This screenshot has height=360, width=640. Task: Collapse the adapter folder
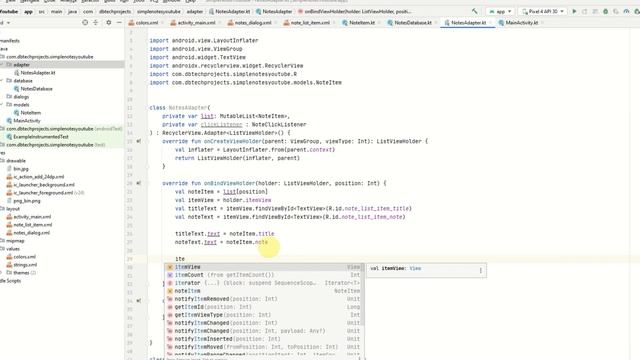point(2,64)
